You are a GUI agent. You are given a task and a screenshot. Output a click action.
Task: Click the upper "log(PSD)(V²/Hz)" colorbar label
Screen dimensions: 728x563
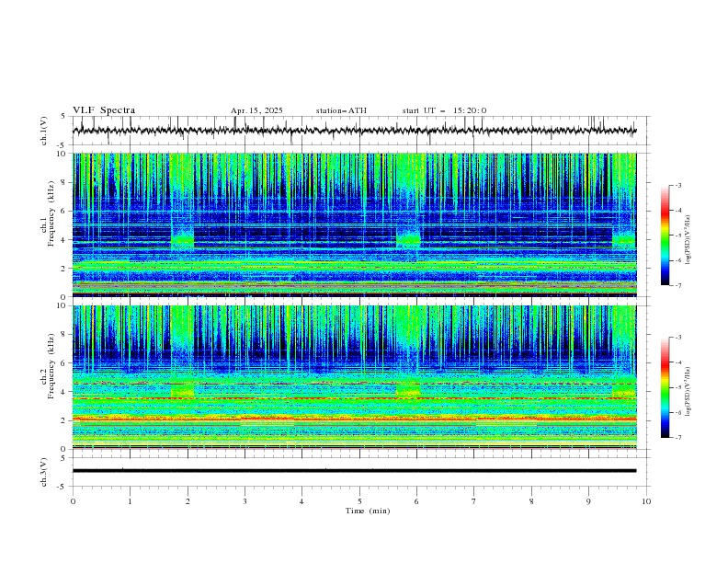(x=688, y=240)
